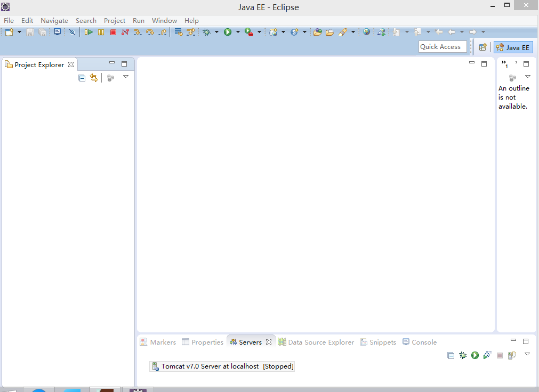539x392 pixels.
Task: Select Tomcat v7.0 Server at localhost
Action: [222, 366]
